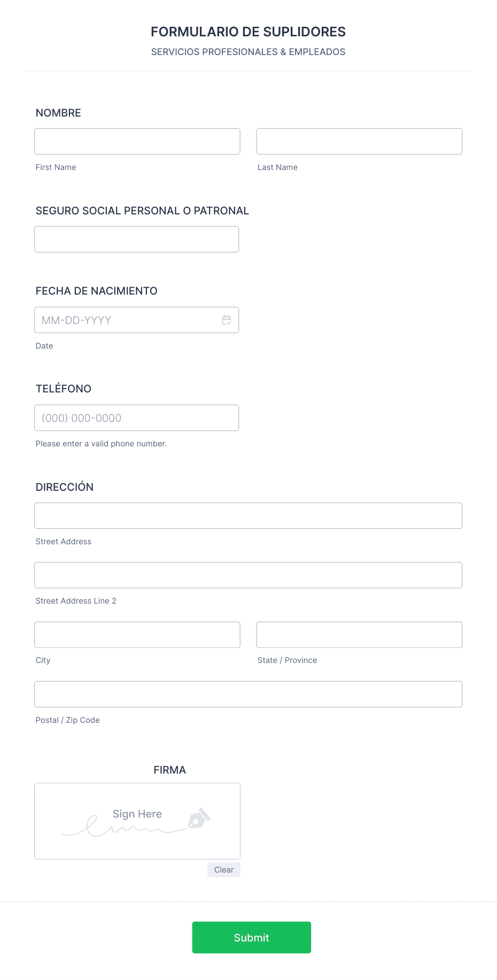Image resolution: width=497 pixels, height=980 pixels.
Task: Clear the signature with Clear button
Action: click(224, 870)
